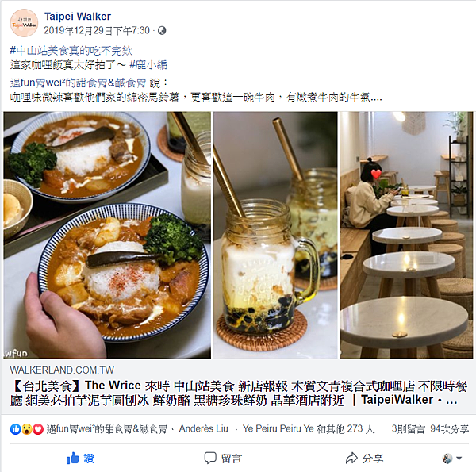Open the Taipei Walker profile picture

point(24,23)
